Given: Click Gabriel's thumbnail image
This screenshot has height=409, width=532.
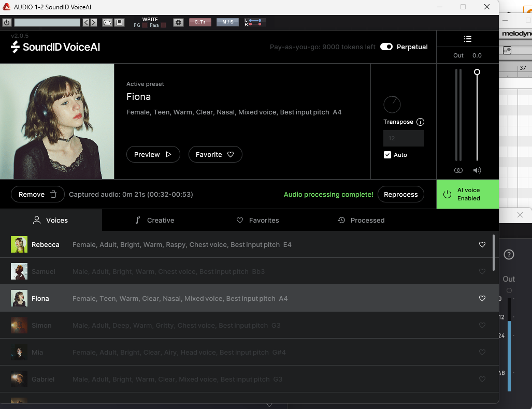Looking at the screenshot, I should click(19, 379).
